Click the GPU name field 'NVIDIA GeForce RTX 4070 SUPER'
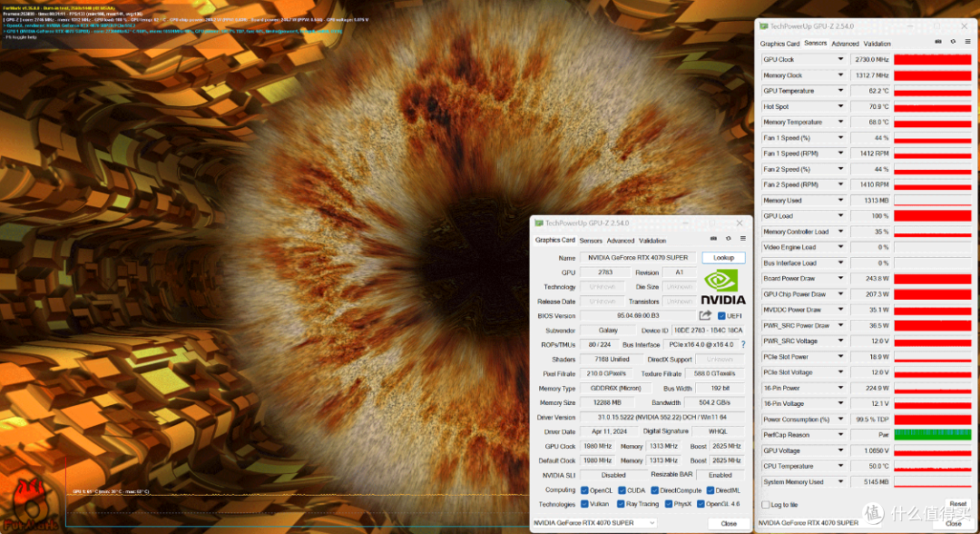 [638, 258]
